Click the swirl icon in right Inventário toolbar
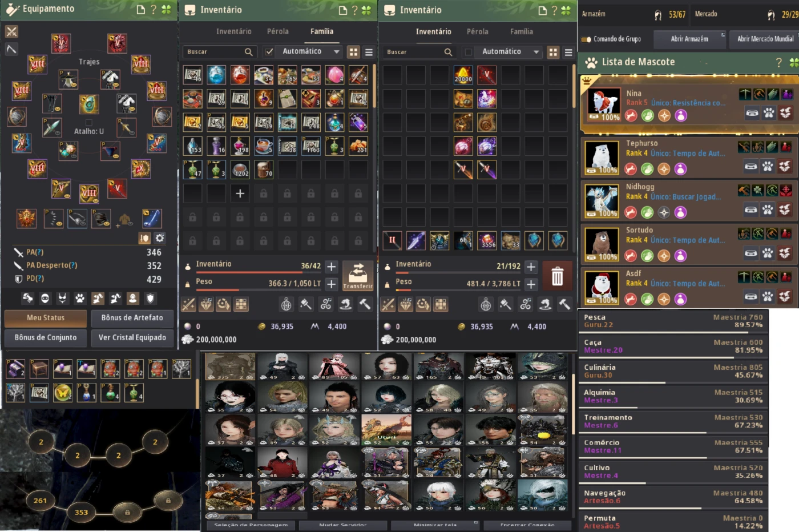This screenshot has width=799, height=532. tap(526, 305)
